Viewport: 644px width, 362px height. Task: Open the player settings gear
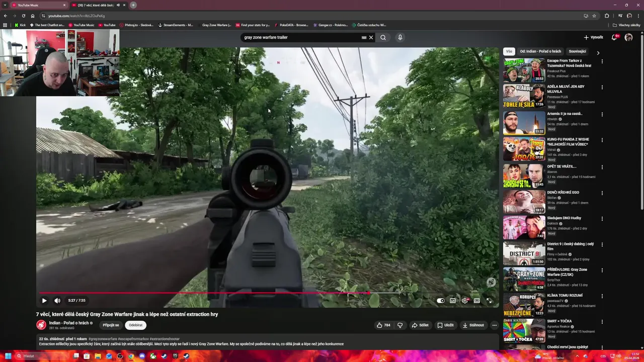pyautogui.click(x=465, y=301)
